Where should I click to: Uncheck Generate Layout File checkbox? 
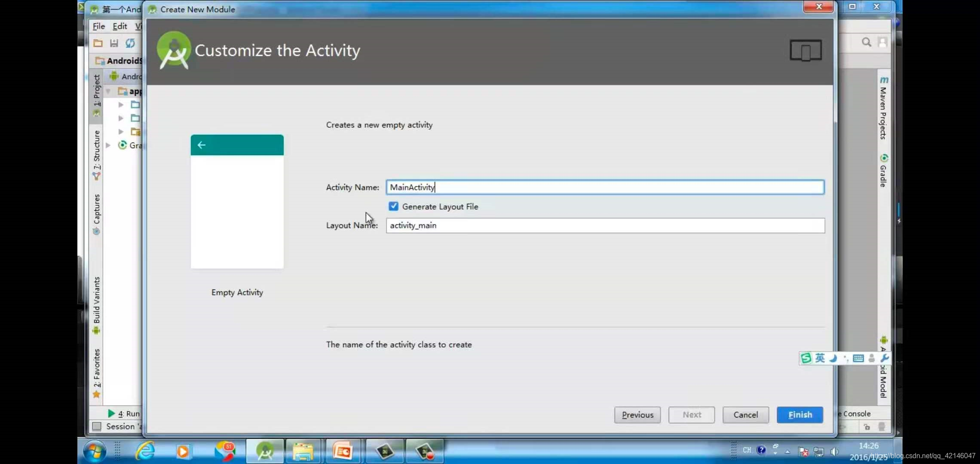393,206
